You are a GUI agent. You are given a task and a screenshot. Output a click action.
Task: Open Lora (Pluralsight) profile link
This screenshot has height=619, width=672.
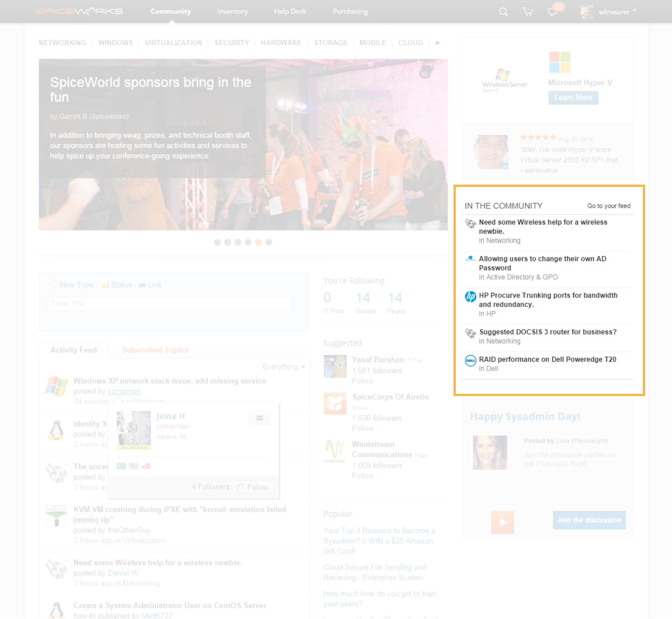click(x=582, y=441)
